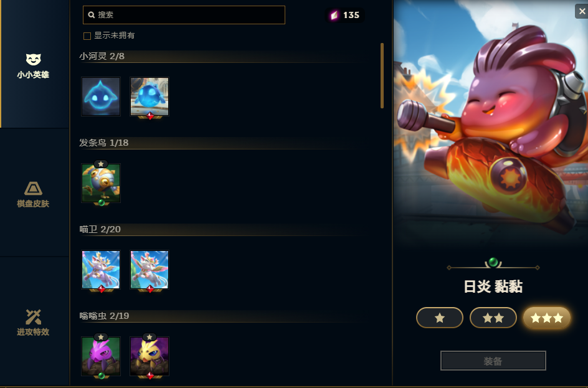Select the second River Sprite with red gem
Screen dimensions: 588x388
coord(149,97)
